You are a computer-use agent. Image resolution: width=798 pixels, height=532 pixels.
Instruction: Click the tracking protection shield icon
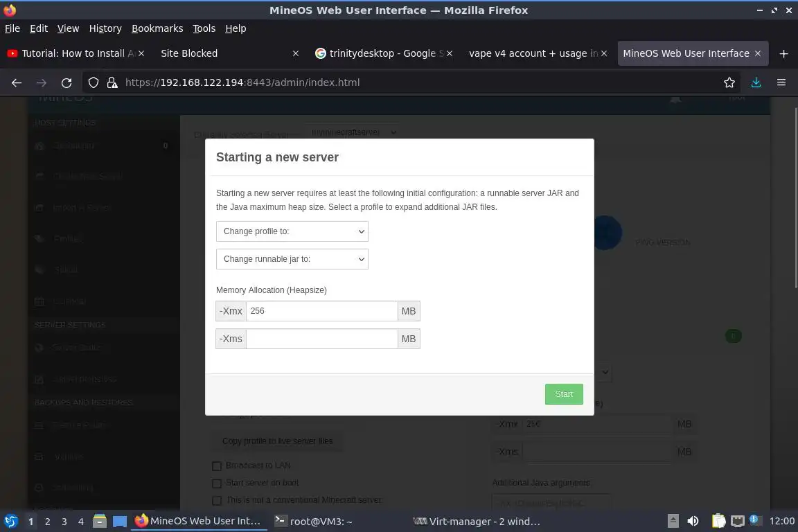click(94, 82)
